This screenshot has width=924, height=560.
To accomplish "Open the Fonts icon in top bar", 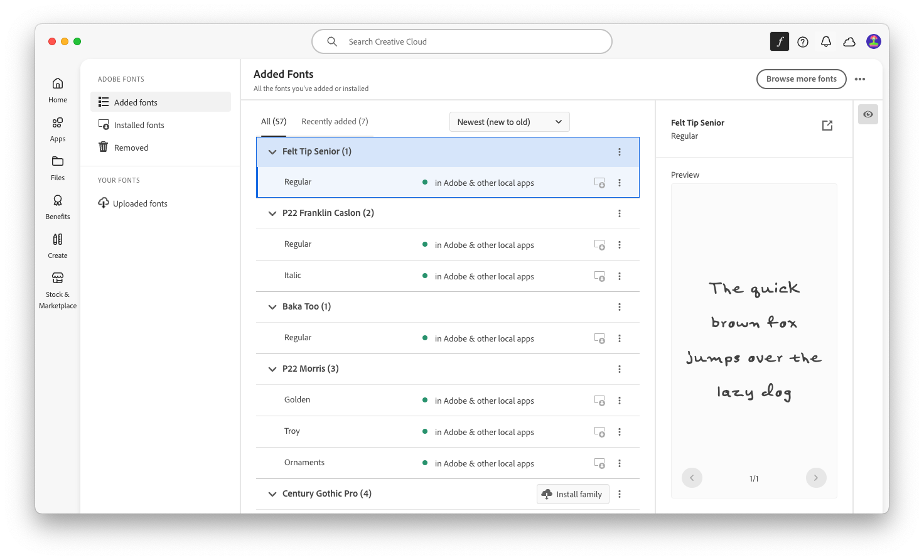I will click(x=779, y=42).
